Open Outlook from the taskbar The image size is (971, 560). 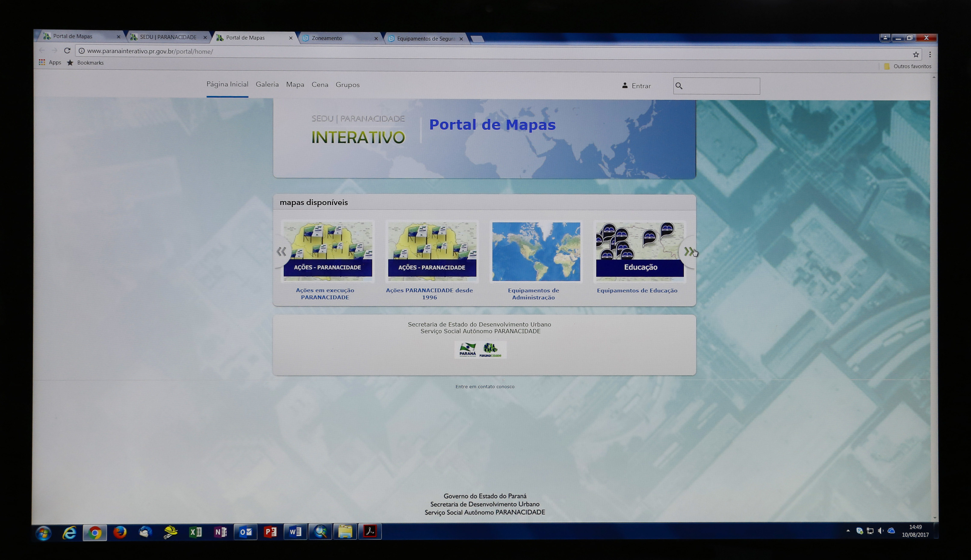click(x=246, y=532)
